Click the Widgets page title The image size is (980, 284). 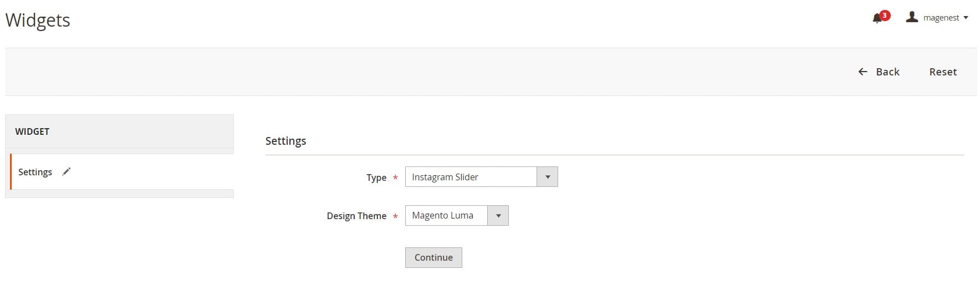(38, 20)
